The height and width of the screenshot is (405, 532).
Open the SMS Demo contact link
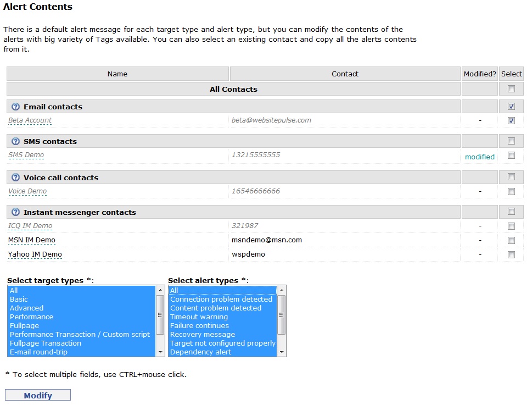point(26,156)
